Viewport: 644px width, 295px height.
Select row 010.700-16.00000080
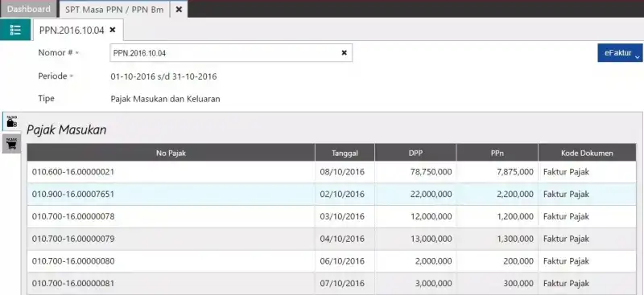pyautogui.click(x=332, y=261)
